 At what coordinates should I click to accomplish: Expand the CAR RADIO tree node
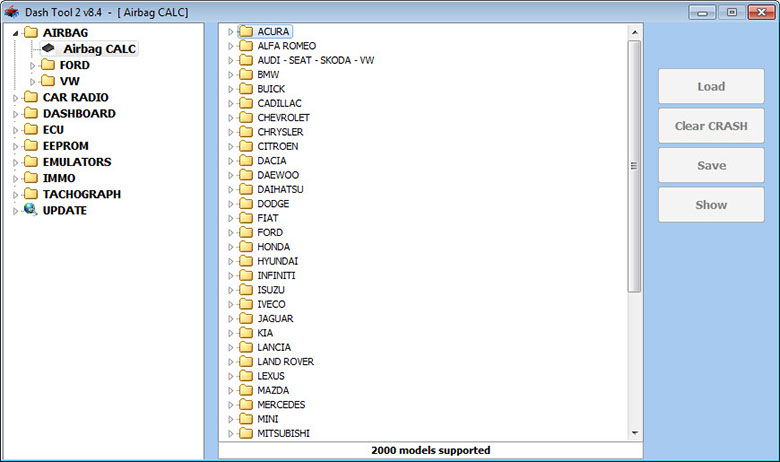15,98
